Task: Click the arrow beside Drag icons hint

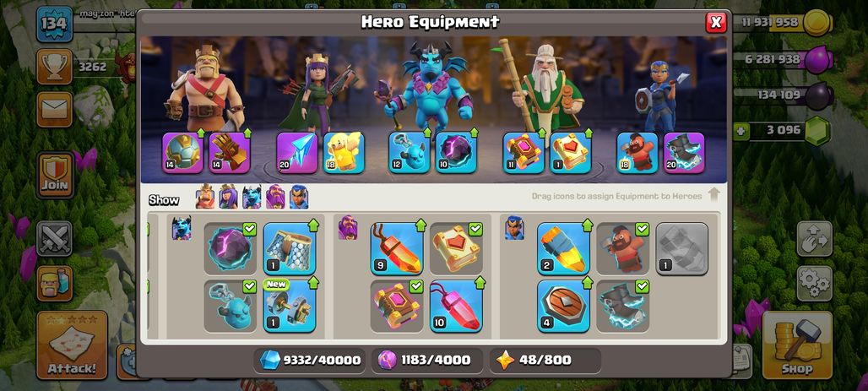Action: 714,195
